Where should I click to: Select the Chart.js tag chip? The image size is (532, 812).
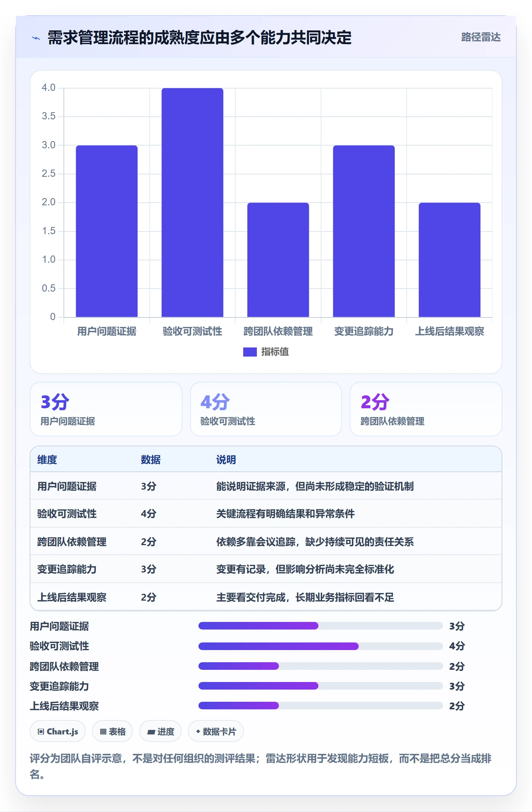pos(58,731)
